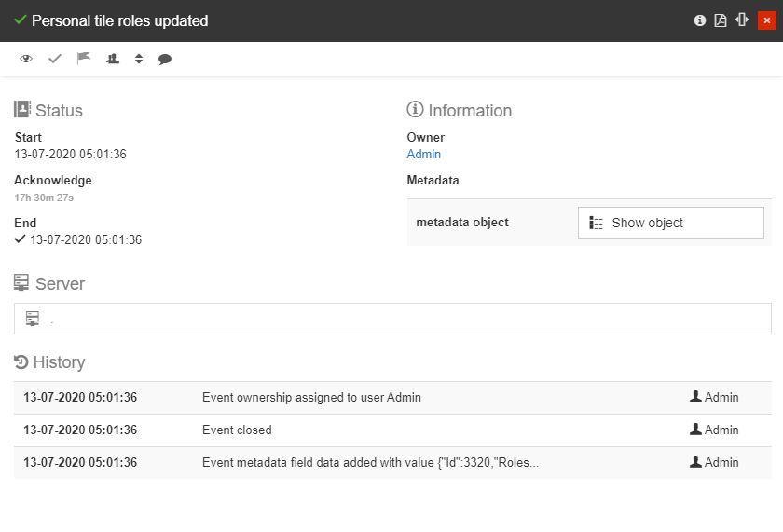Click the Start timestamp 13-07-2020 05:01:36
The width and height of the screenshot is (783, 532).
[71, 155]
